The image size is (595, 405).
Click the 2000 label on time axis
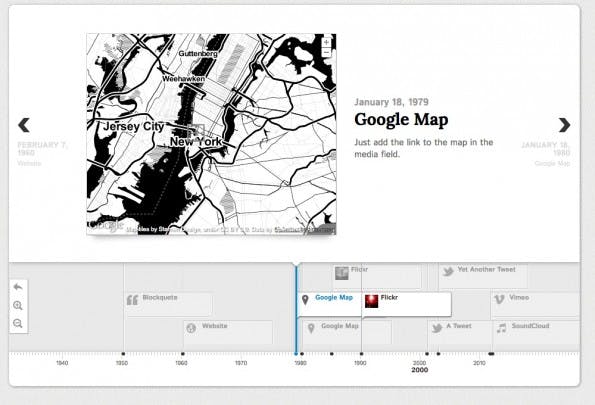tap(419, 370)
